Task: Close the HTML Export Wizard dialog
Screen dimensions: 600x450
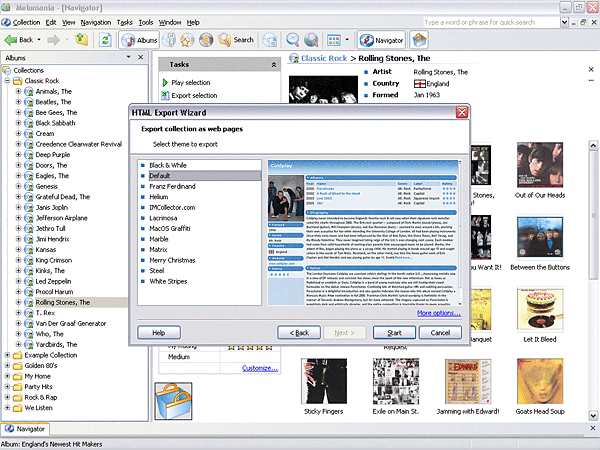Action: [462, 112]
